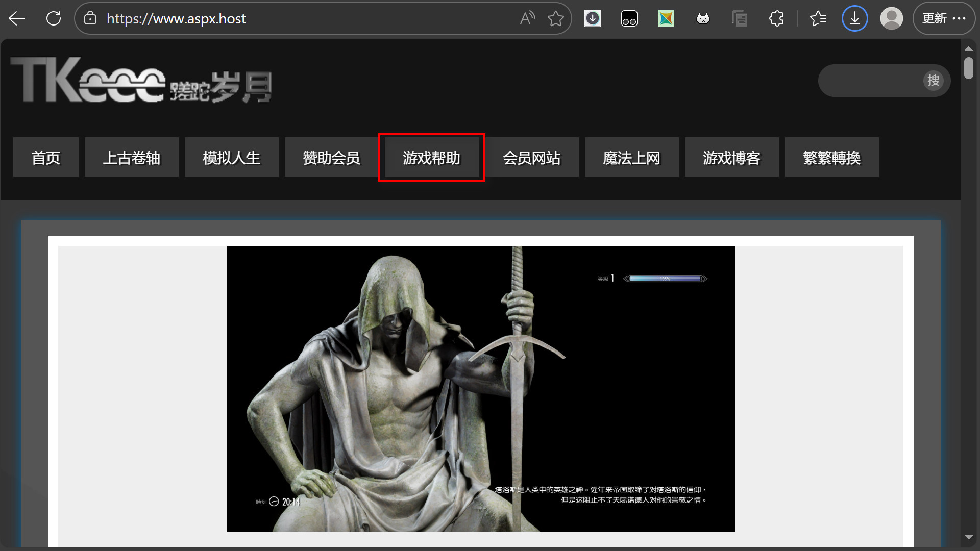Open the 首页 navigation tab
The image size is (980, 551).
46,158
